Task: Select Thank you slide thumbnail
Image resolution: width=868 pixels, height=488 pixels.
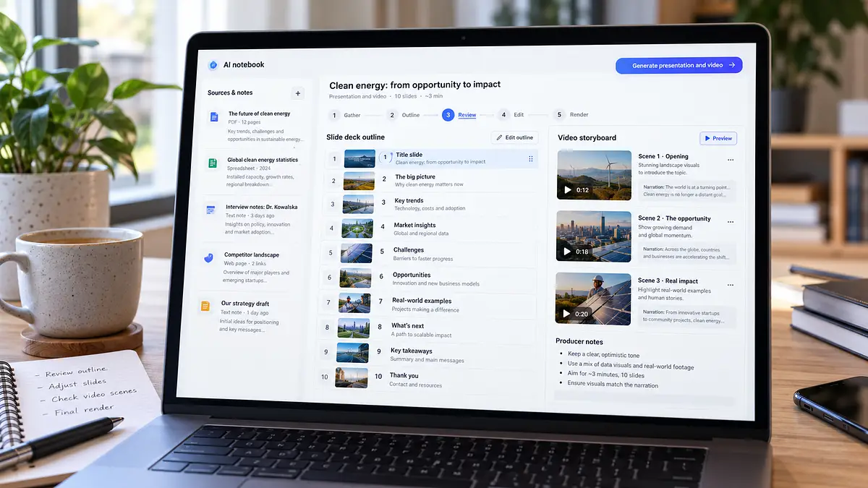Action: 352,377
